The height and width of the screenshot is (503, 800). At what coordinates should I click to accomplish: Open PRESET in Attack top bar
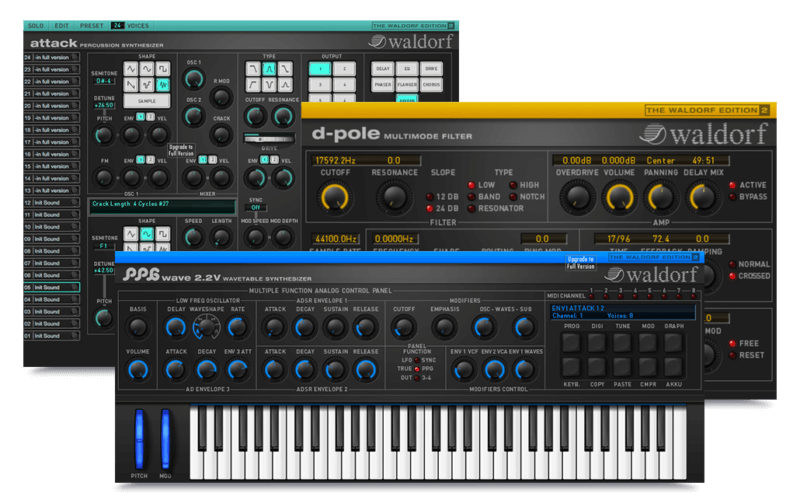coord(91,26)
